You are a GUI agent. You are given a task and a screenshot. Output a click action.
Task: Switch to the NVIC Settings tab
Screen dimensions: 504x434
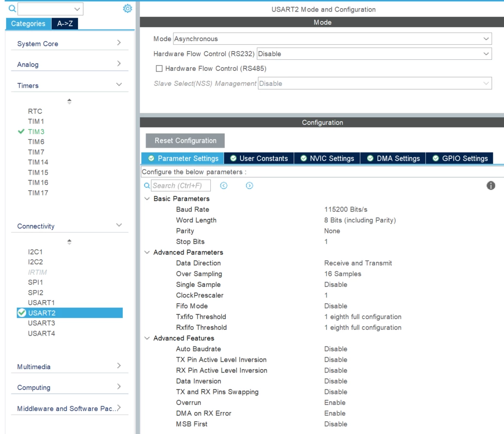tap(327, 158)
